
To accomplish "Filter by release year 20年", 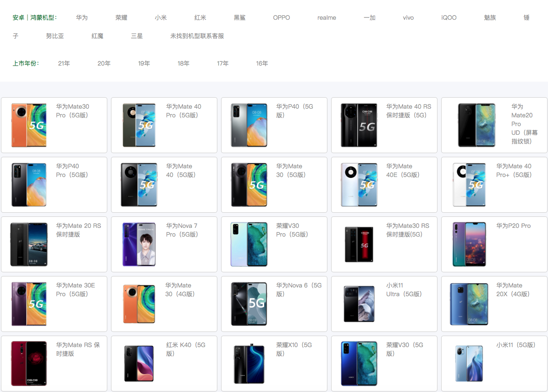I will pyautogui.click(x=104, y=63).
